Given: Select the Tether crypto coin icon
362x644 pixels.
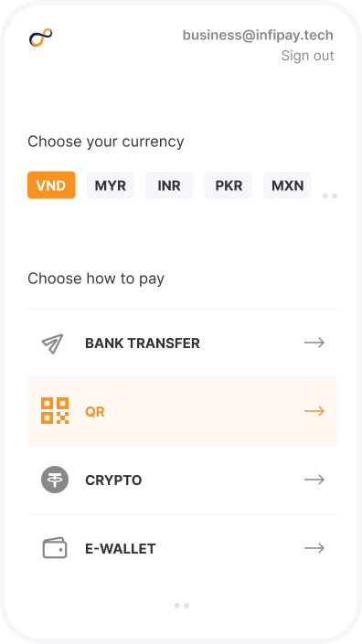Looking at the screenshot, I should [55, 480].
